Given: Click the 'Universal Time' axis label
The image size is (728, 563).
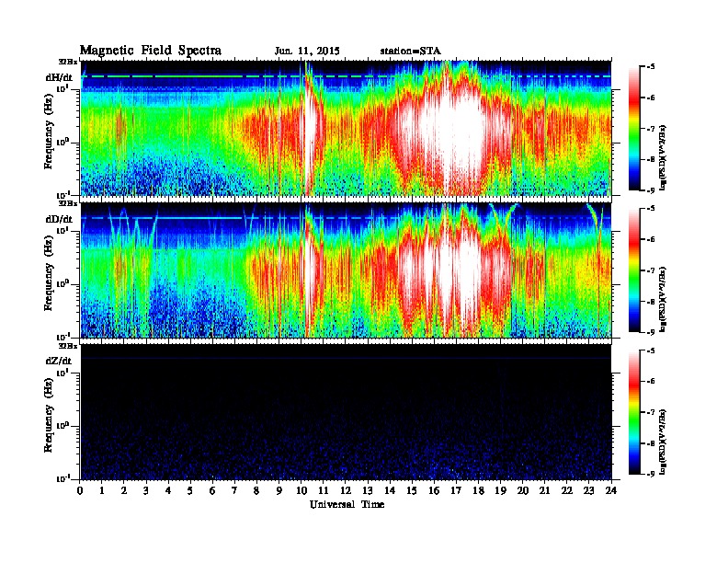Looking at the screenshot, I should 347,504.
